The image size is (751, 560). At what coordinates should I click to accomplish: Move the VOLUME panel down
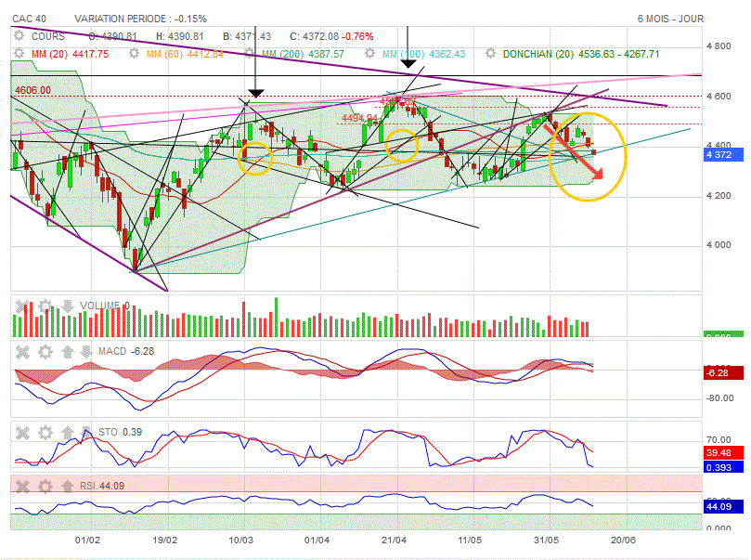click(x=68, y=306)
